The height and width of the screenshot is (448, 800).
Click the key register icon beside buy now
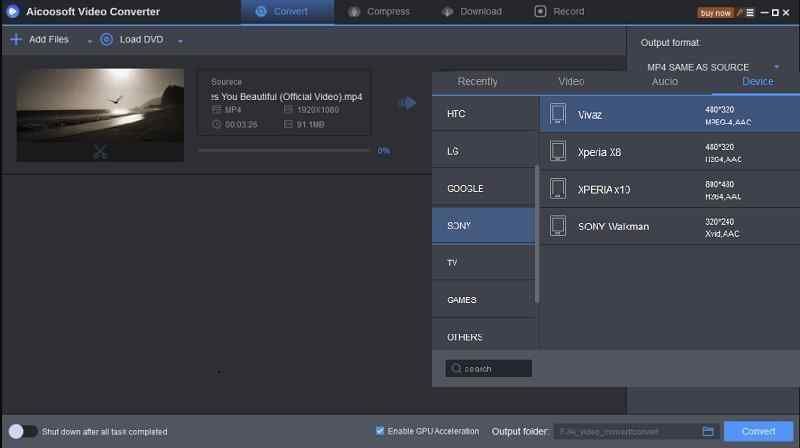click(x=740, y=12)
